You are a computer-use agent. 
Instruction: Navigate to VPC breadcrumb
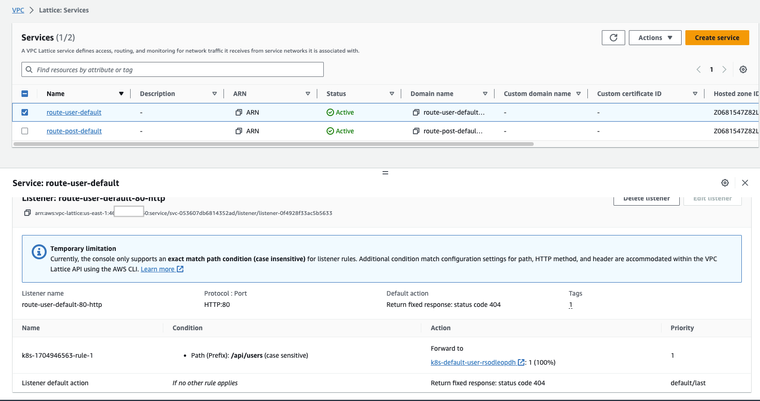tap(18, 10)
